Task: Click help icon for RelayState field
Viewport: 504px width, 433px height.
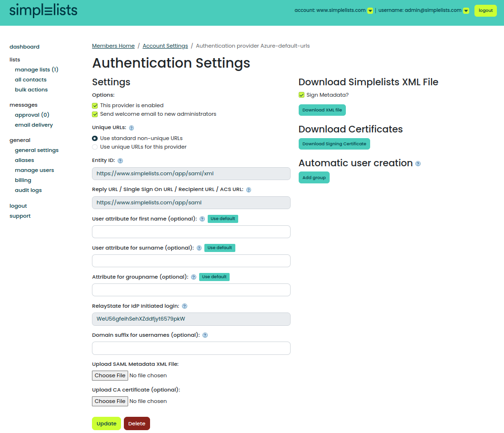Action: [x=184, y=306]
